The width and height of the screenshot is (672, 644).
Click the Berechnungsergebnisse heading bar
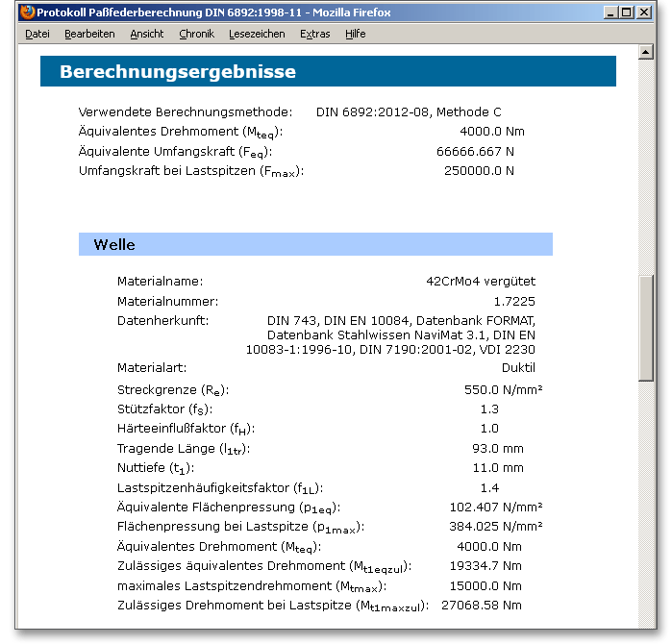(x=327, y=72)
